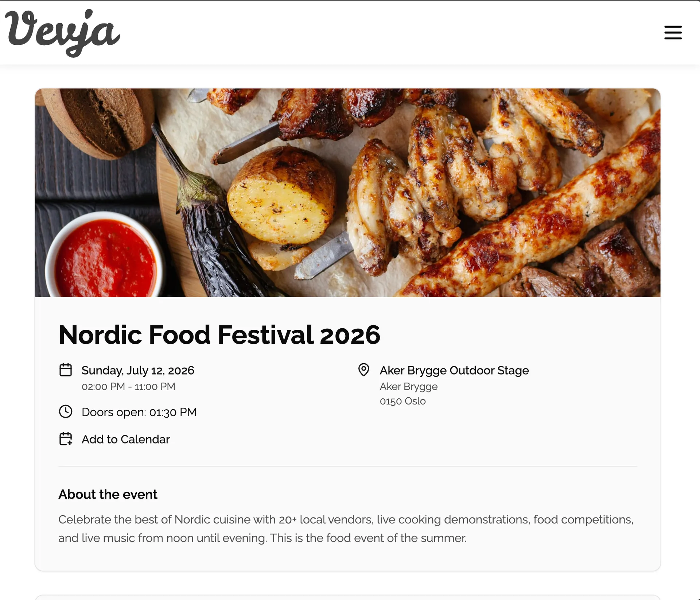Click the grilled food banner image

coord(348,193)
